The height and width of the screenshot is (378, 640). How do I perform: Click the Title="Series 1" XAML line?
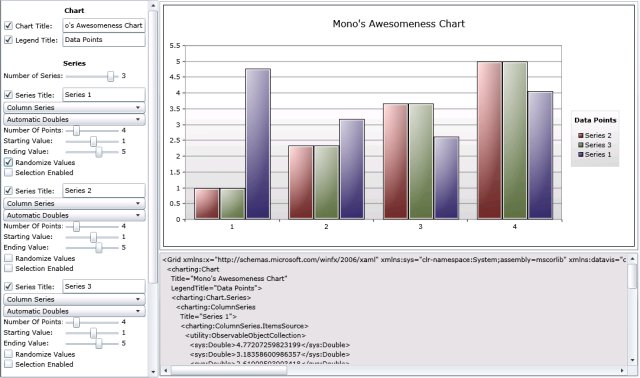pyautogui.click(x=208, y=316)
